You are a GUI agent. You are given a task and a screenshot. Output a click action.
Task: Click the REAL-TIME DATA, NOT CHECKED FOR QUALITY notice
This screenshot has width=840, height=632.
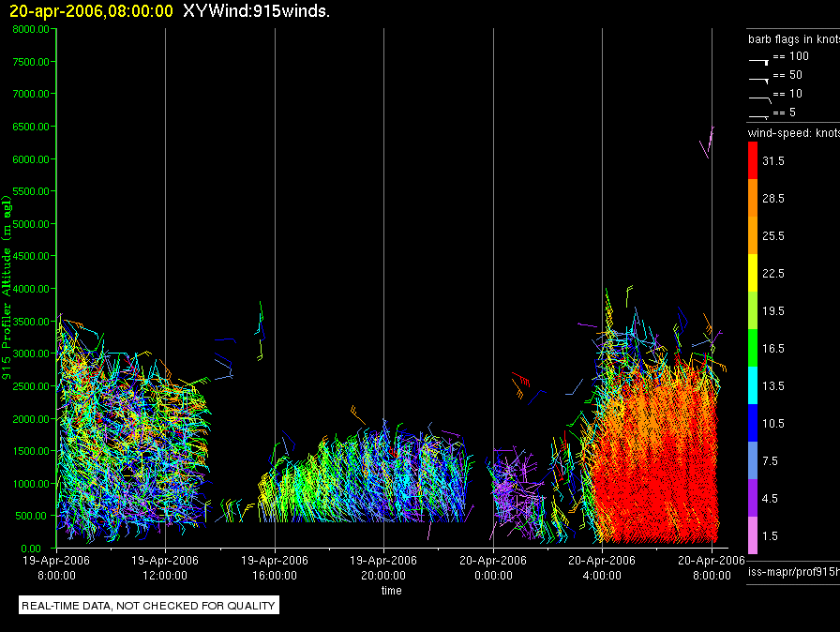[x=148, y=605]
